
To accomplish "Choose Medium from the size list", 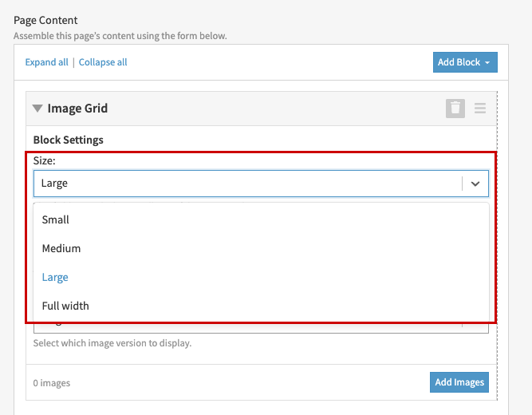I will [61, 248].
